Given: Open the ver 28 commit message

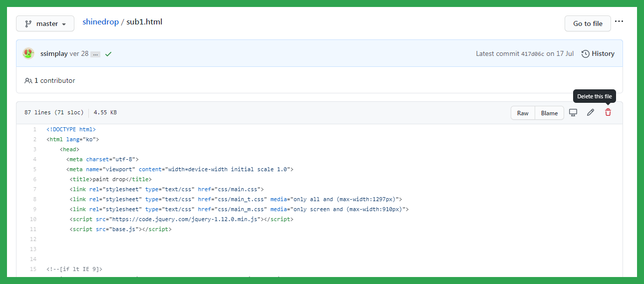Looking at the screenshot, I should pos(79,53).
